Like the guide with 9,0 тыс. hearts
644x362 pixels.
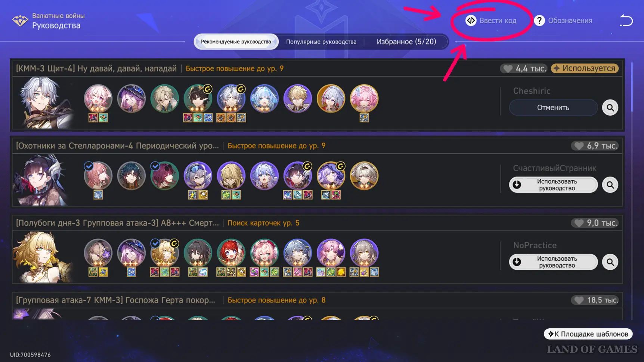click(x=594, y=223)
